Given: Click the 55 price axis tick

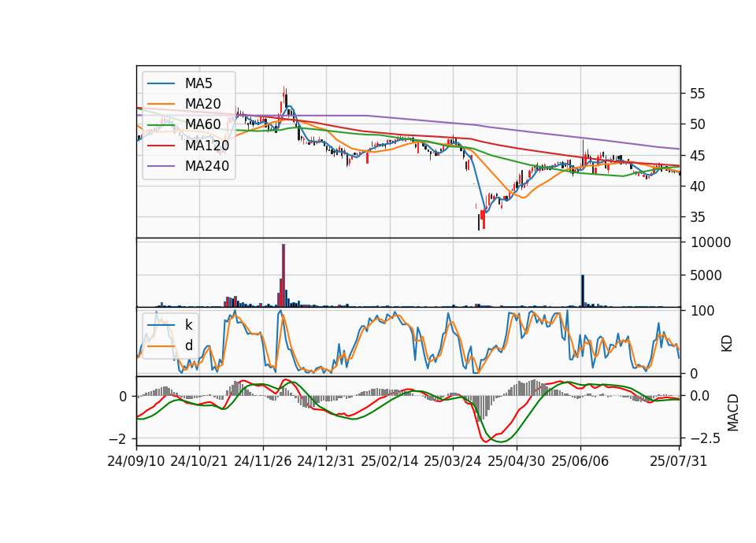Looking at the screenshot, I should click(x=696, y=94).
